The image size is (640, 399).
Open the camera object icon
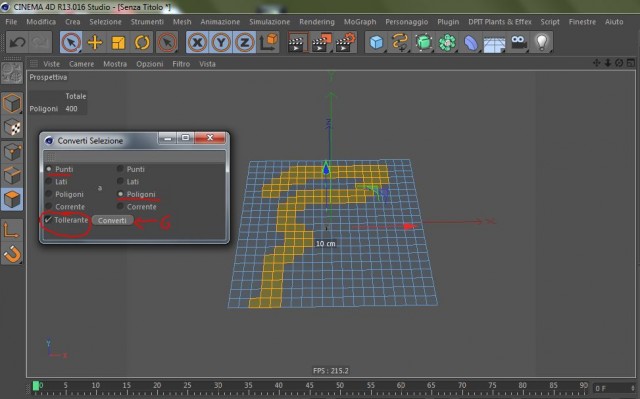[518, 42]
